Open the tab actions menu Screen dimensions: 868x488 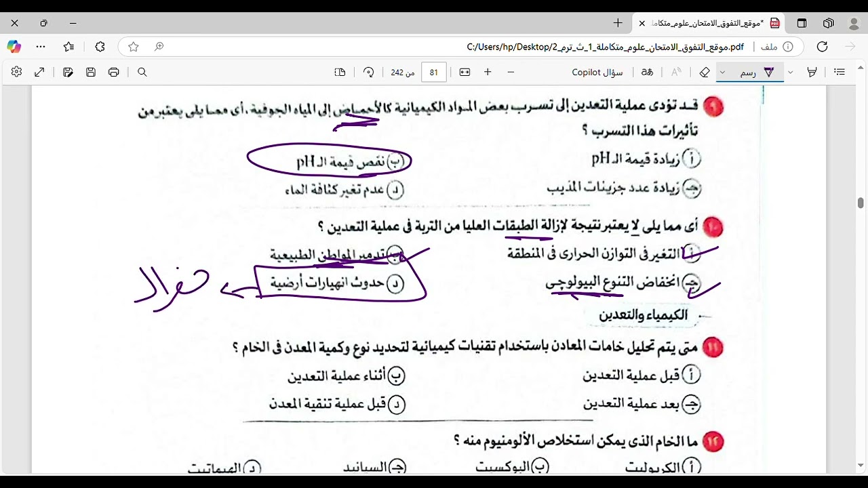coord(802,23)
